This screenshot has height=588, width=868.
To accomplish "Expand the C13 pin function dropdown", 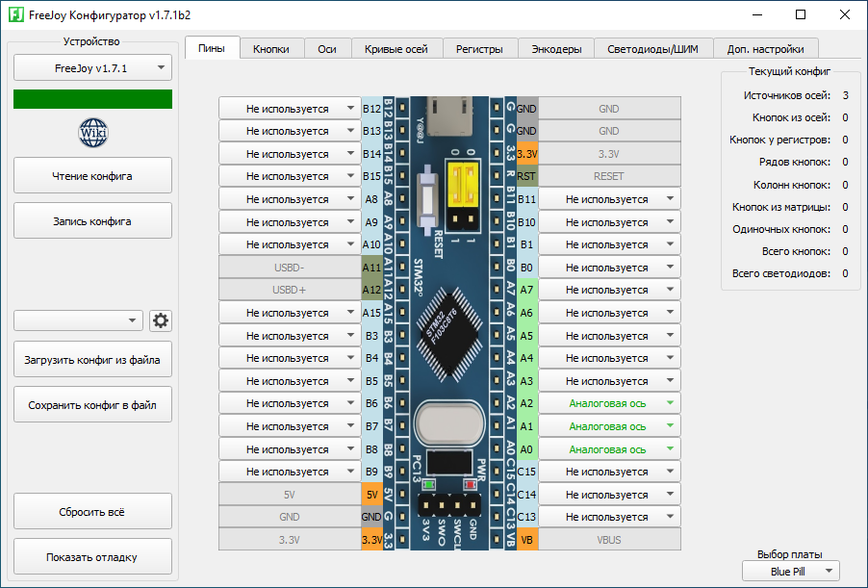I will (608, 518).
